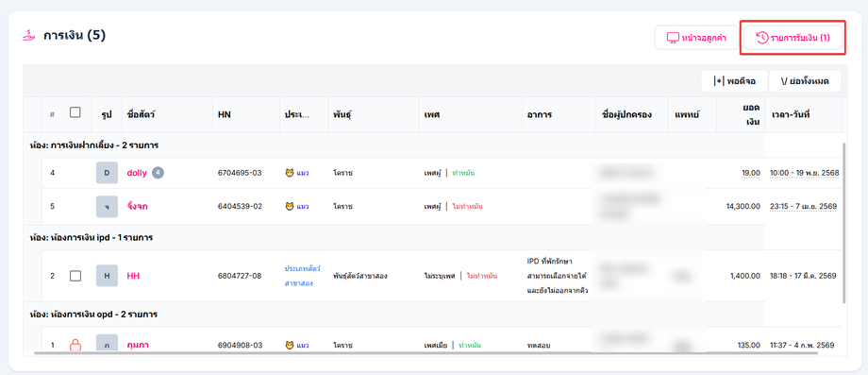Click the D avatar thumbnail for dolly
The height and width of the screenshot is (375, 868).
pos(107,173)
